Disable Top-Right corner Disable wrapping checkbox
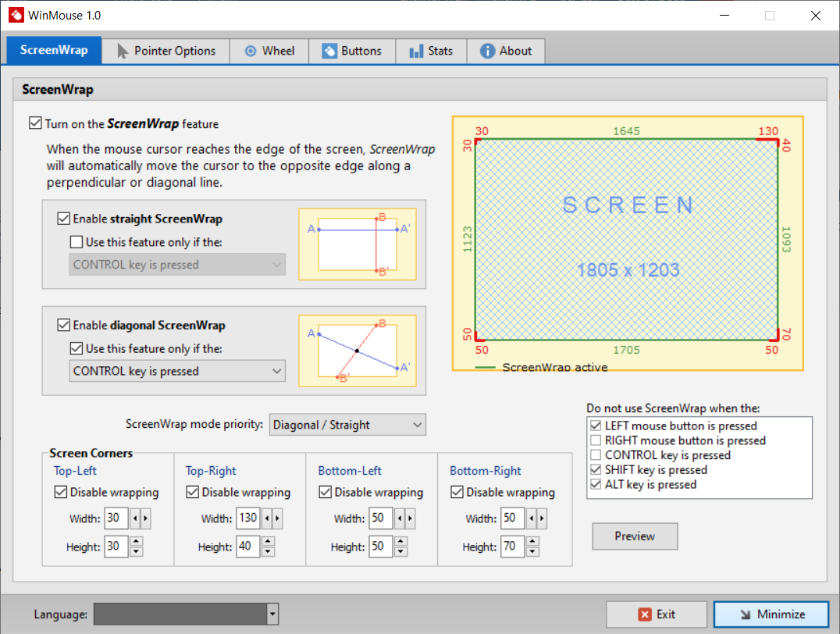840x634 pixels. (193, 493)
